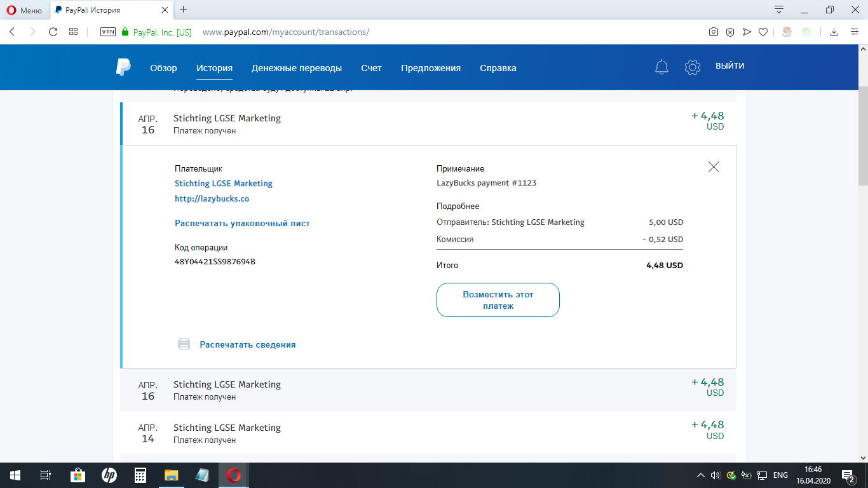Viewport: 868px width, 488px height.
Task: Expand the Апр. 14 Stichting LGSE Marketing transaction
Action: 428,433
